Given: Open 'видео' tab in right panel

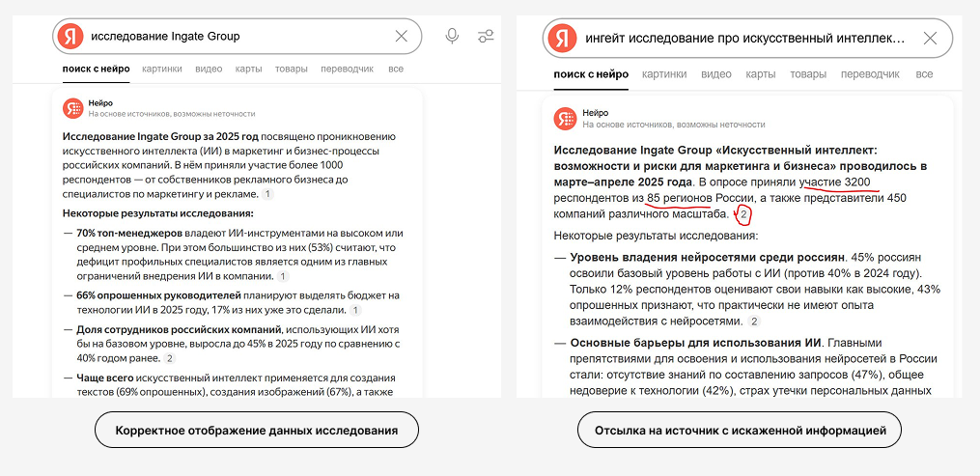Looking at the screenshot, I should [x=716, y=74].
